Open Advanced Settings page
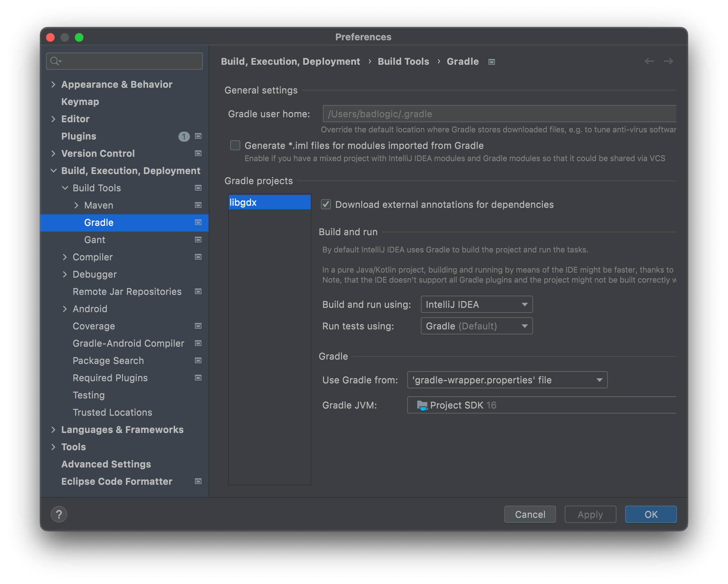This screenshot has height=584, width=728. (x=106, y=464)
